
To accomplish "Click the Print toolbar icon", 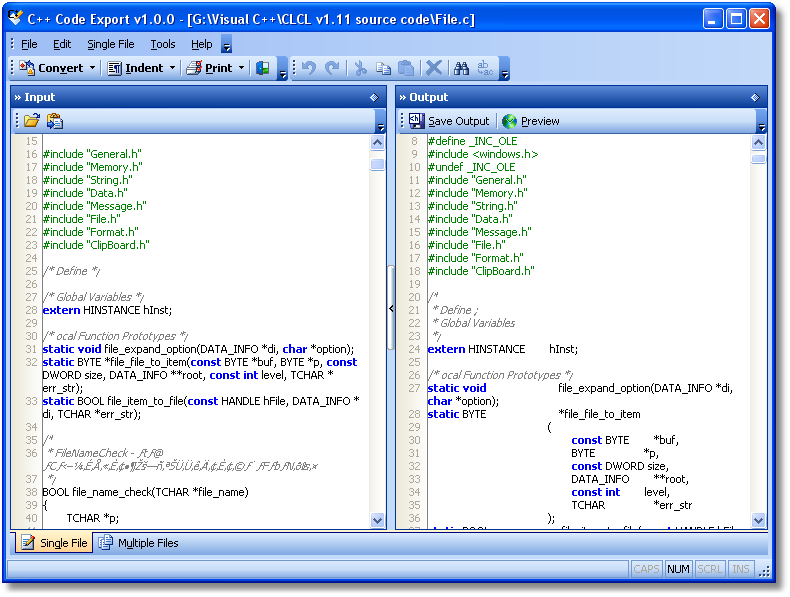I will 194,68.
